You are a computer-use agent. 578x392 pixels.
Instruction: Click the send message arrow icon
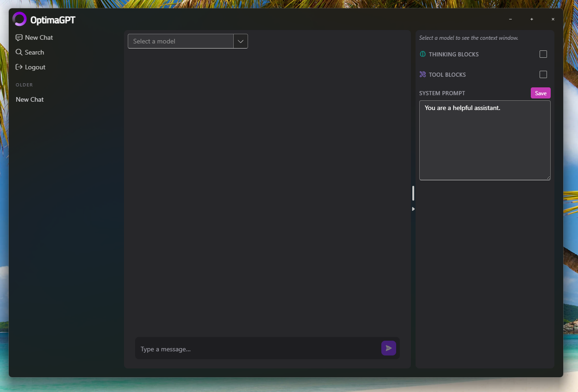tap(388, 348)
